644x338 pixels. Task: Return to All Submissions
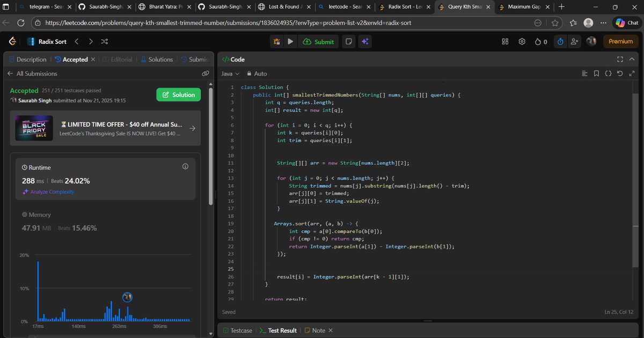click(32, 74)
